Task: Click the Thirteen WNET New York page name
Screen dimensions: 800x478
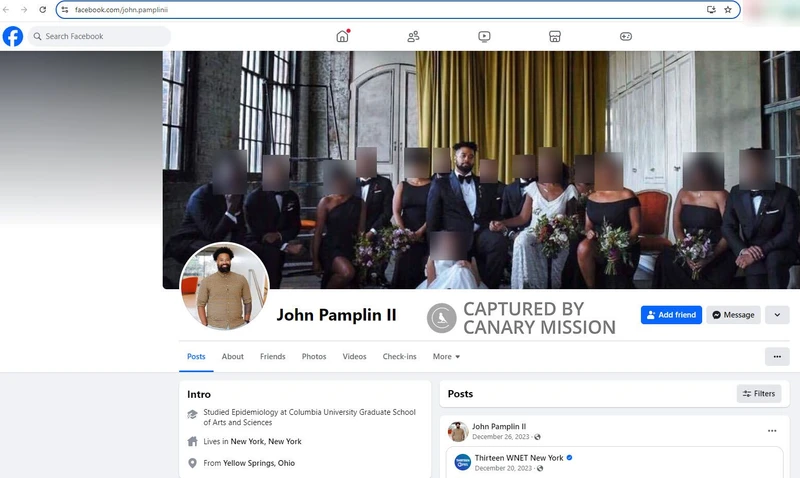Action: pos(519,458)
